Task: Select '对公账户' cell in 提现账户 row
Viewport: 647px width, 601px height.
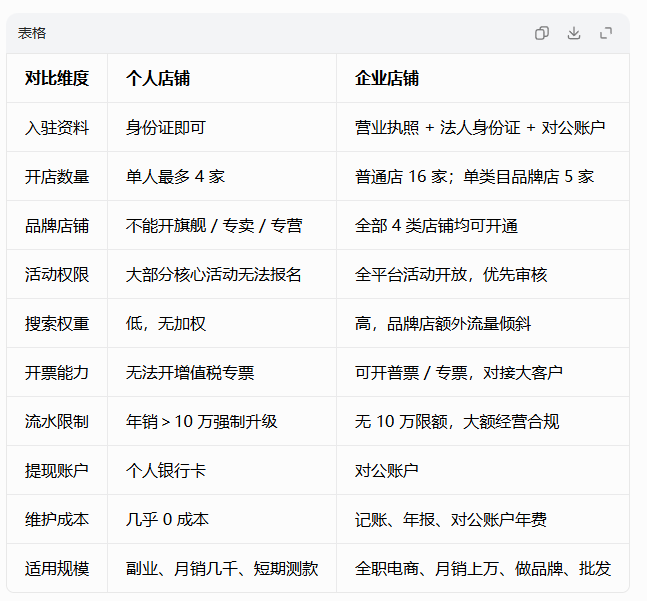Action: [387, 471]
